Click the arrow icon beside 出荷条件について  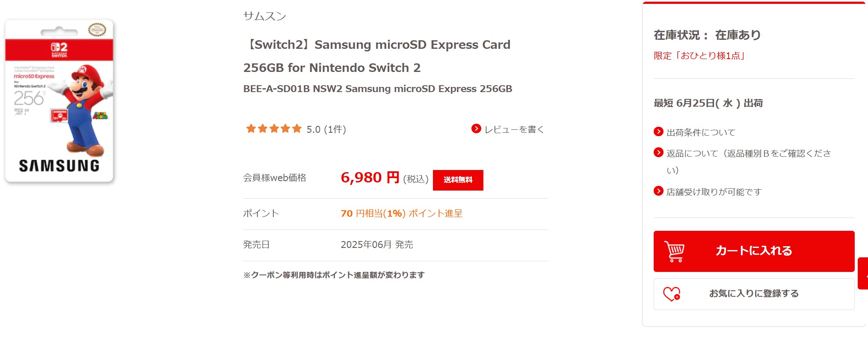[x=658, y=131]
